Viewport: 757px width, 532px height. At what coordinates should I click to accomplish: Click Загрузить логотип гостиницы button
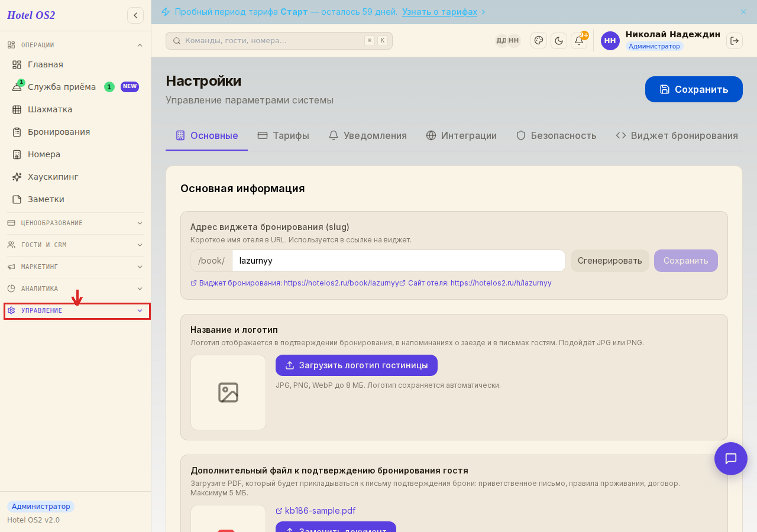[357, 365]
